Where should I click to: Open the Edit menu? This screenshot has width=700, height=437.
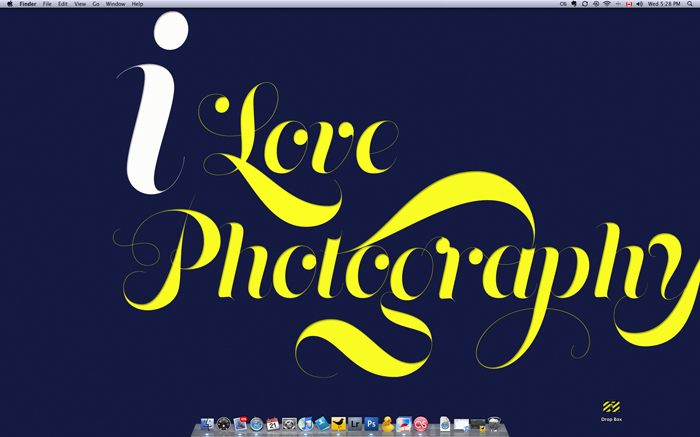click(x=62, y=4)
